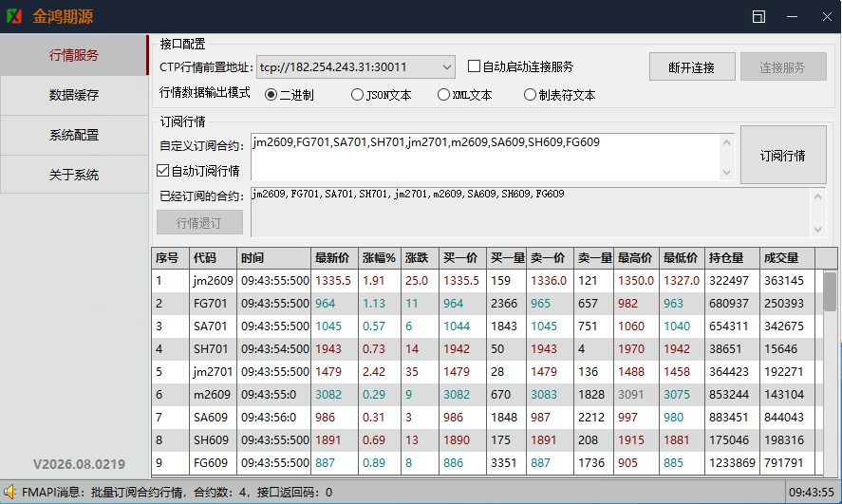Click up arrow of 自定义订阅合约 box

726,142
